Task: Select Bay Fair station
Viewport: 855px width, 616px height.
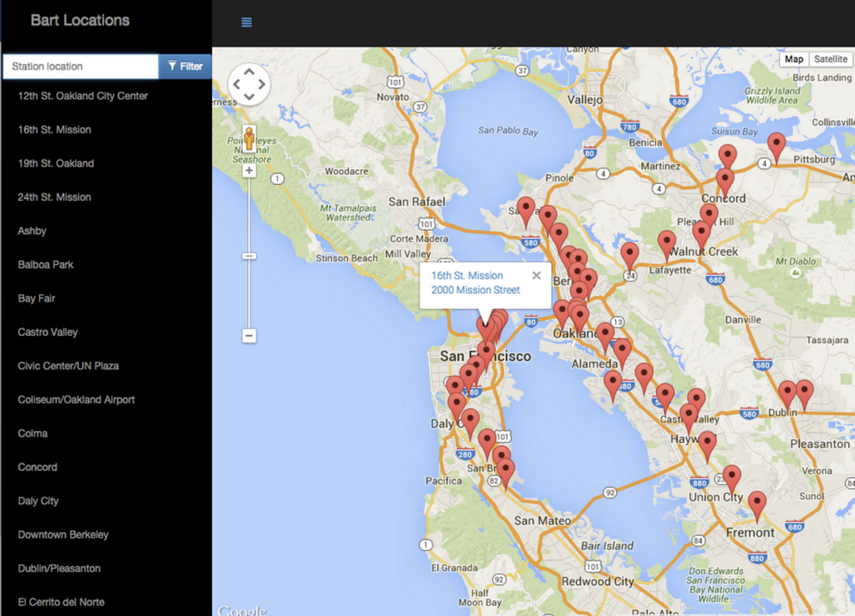Action: click(x=37, y=298)
